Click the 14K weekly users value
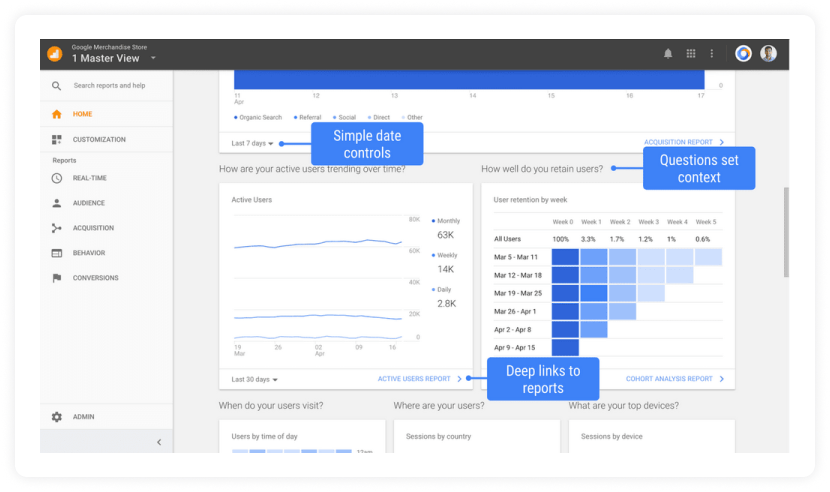Viewport: 830px width, 492px height. pyautogui.click(x=446, y=269)
